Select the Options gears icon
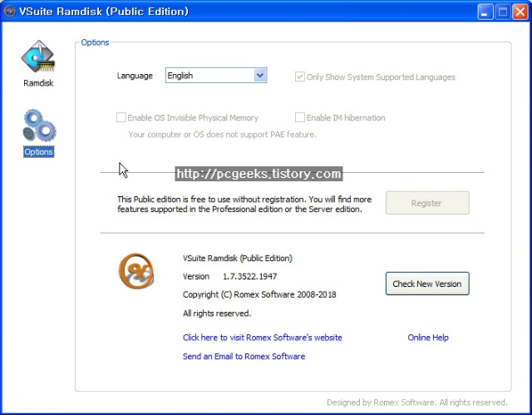This screenshot has width=532, height=415. (x=39, y=126)
